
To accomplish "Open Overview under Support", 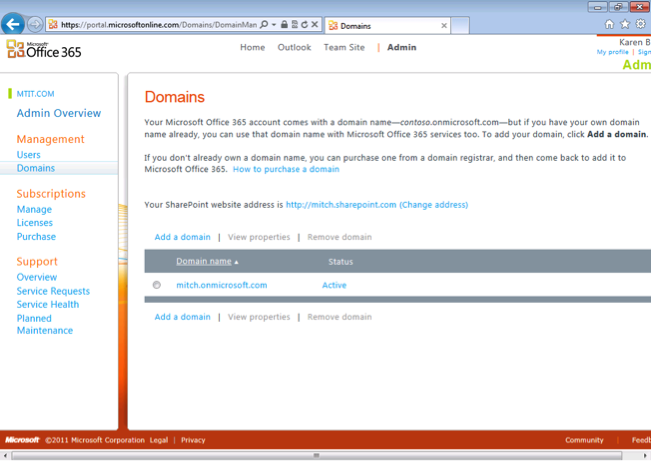I will coord(37,277).
